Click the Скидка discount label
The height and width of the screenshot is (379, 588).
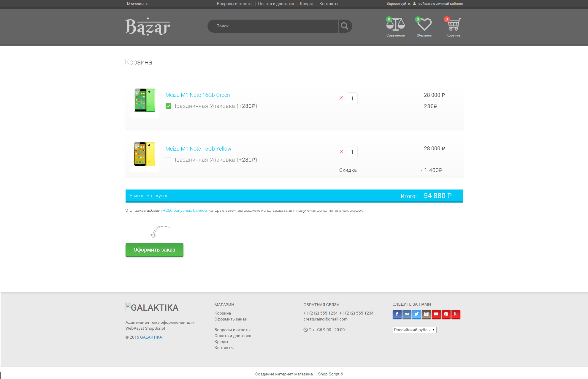click(x=348, y=170)
